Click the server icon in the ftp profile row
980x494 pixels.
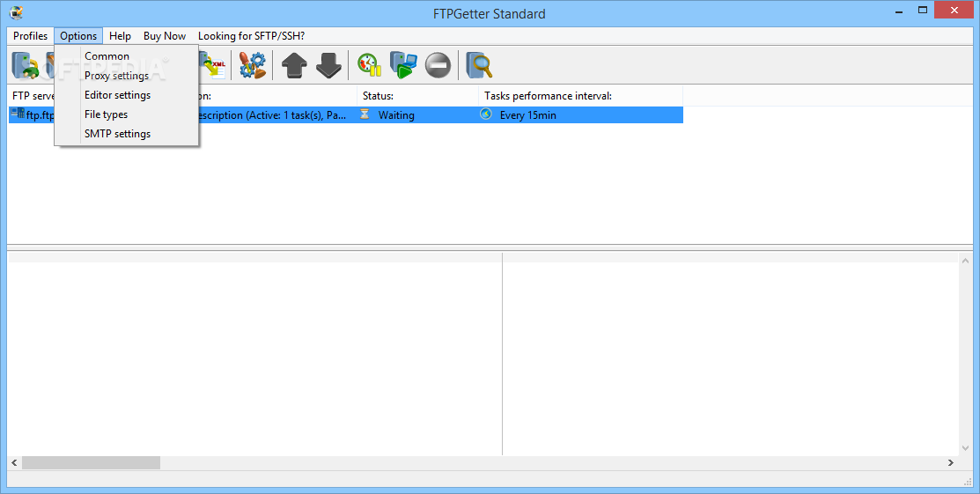tap(18, 114)
